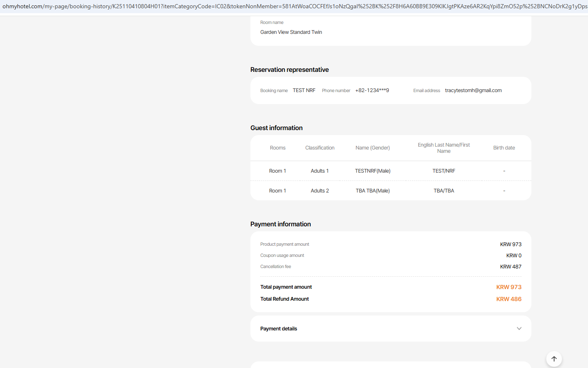Select the booking name TEST NRF
The image size is (588, 368).
304,90
